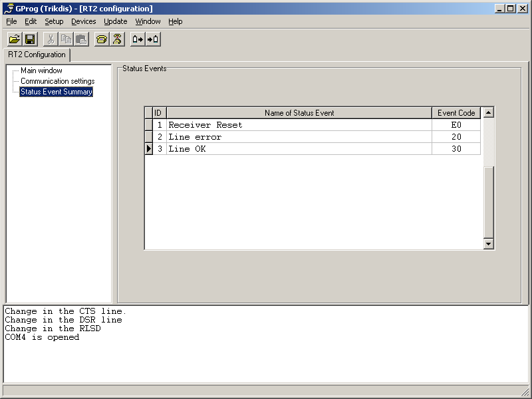The height and width of the screenshot is (399, 532).
Task: Click the table scrollbar down arrow
Action: pyautogui.click(x=489, y=244)
